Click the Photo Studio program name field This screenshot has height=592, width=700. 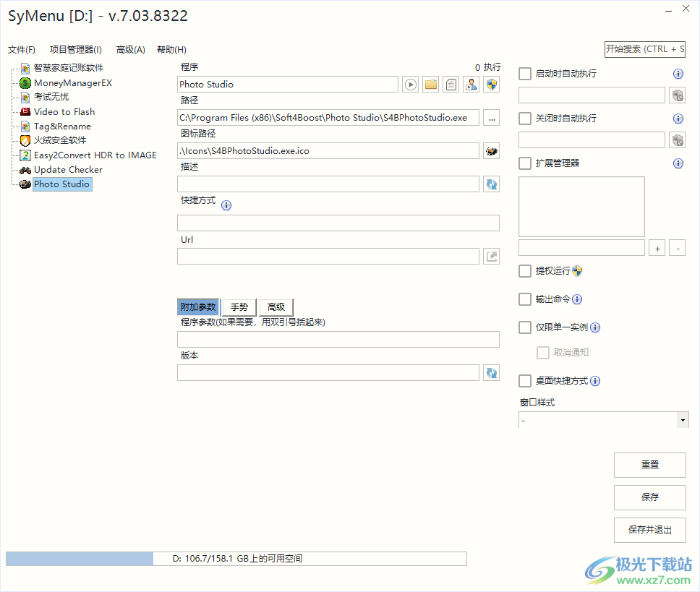click(x=288, y=85)
